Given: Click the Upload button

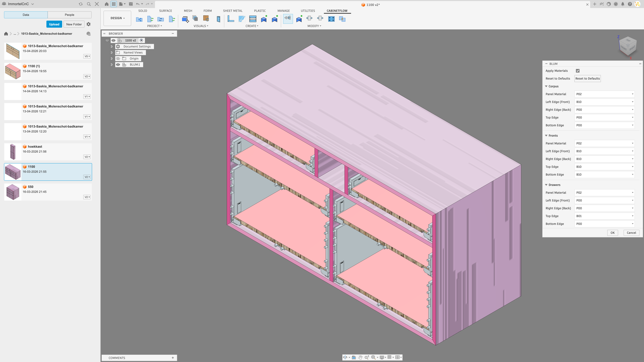Looking at the screenshot, I should click(x=54, y=24).
